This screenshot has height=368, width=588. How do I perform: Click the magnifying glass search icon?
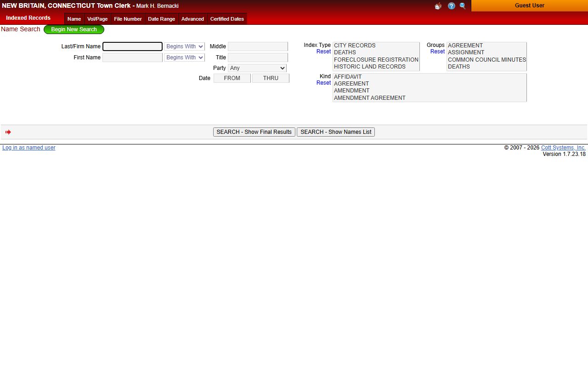click(x=463, y=6)
